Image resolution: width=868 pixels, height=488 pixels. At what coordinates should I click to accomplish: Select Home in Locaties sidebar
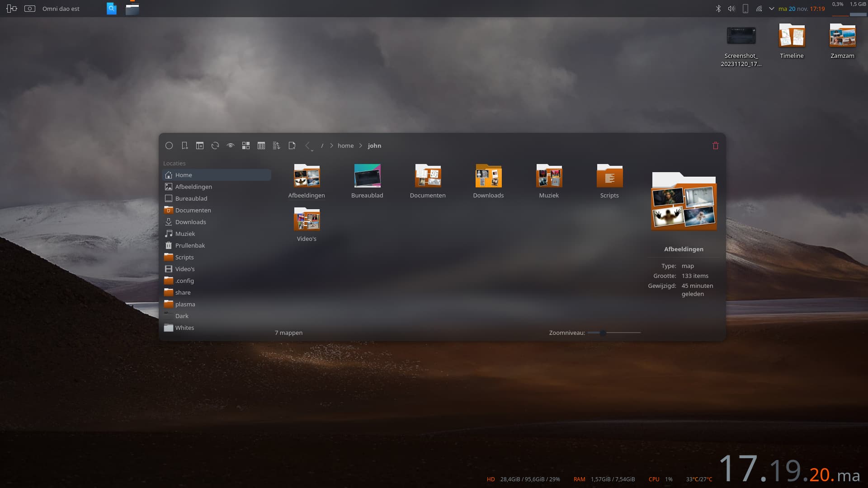217,175
